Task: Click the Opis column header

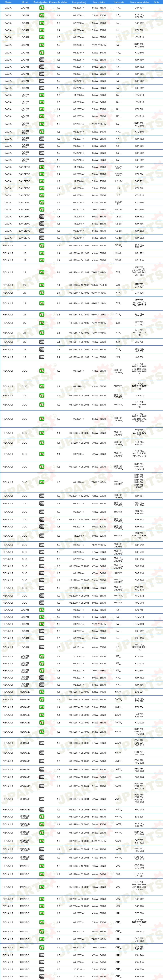Action: point(157,2)
